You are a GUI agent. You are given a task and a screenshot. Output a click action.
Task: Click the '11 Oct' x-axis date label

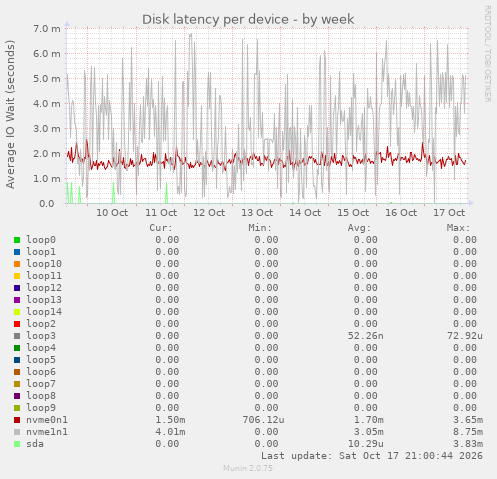click(161, 213)
